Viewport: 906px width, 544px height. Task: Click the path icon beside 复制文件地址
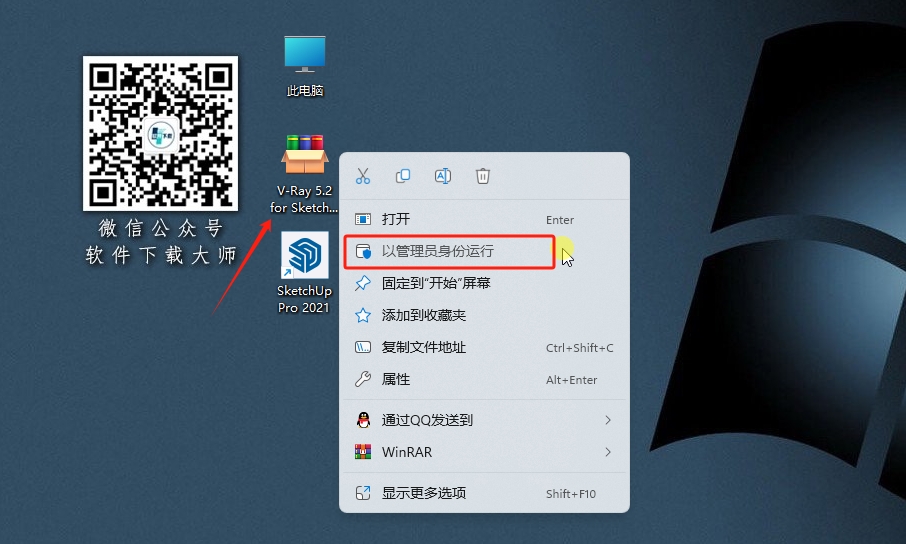click(x=363, y=347)
